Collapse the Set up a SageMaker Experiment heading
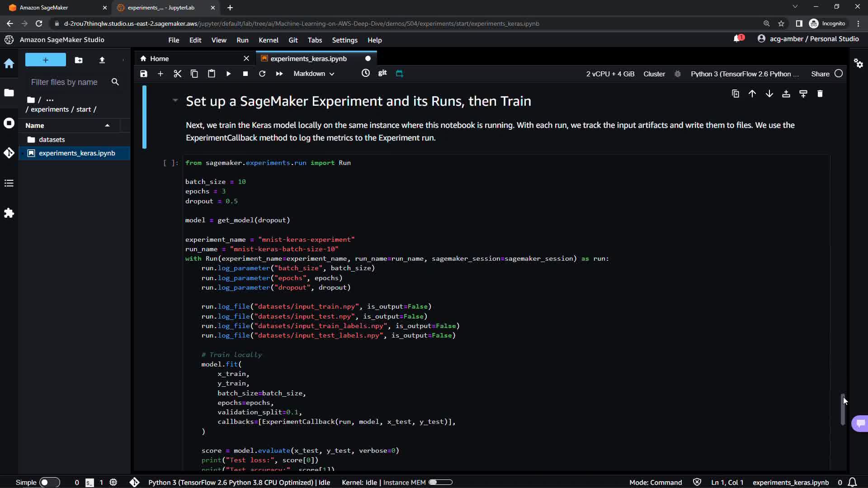 tap(175, 101)
